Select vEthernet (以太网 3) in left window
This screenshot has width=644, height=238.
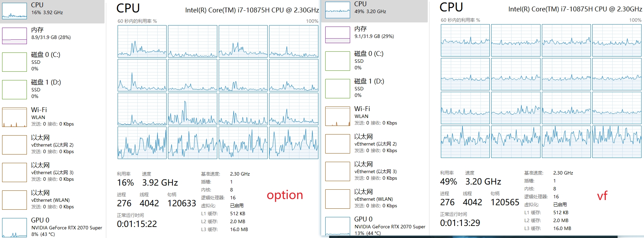point(52,172)
